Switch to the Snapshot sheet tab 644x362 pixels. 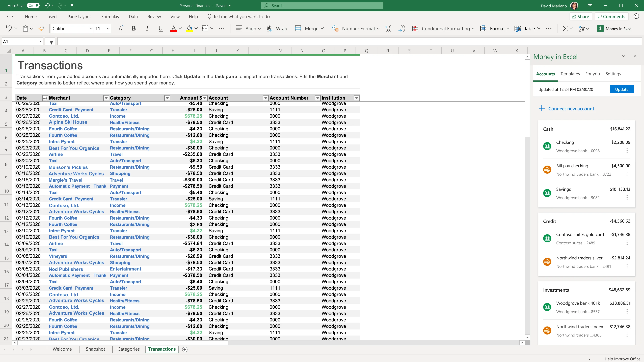[95, 349]
